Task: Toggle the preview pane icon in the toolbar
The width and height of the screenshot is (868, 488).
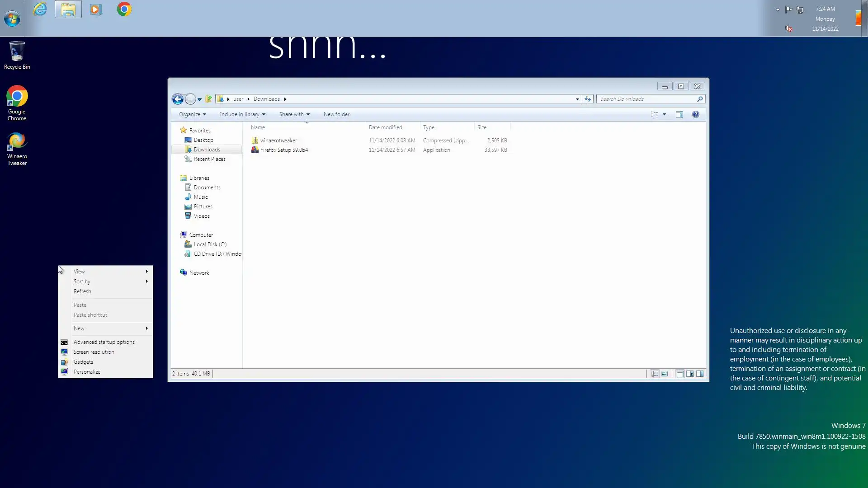Action: 679,114
